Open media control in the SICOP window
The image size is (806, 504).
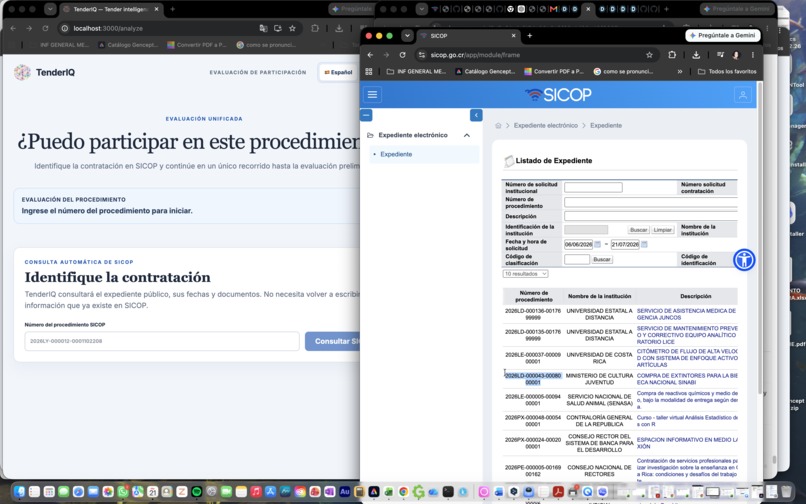720,55
